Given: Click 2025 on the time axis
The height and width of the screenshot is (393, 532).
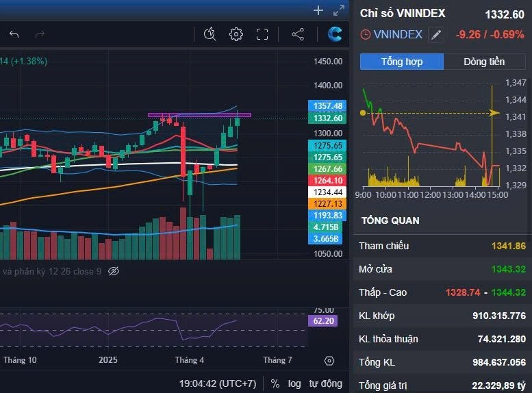Looking at the screenshot, I should (108, 360).
